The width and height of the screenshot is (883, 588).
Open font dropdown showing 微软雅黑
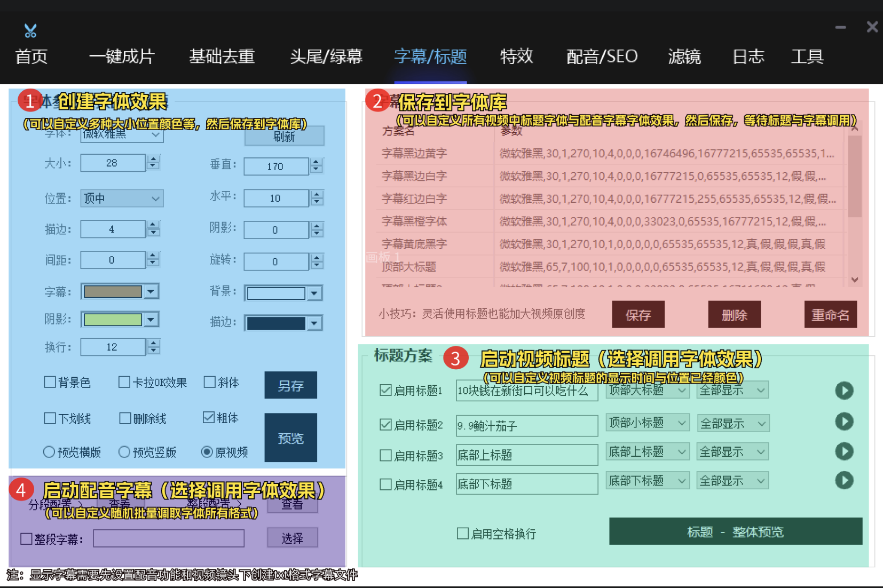pyautogui.click(x=122, y=134)
